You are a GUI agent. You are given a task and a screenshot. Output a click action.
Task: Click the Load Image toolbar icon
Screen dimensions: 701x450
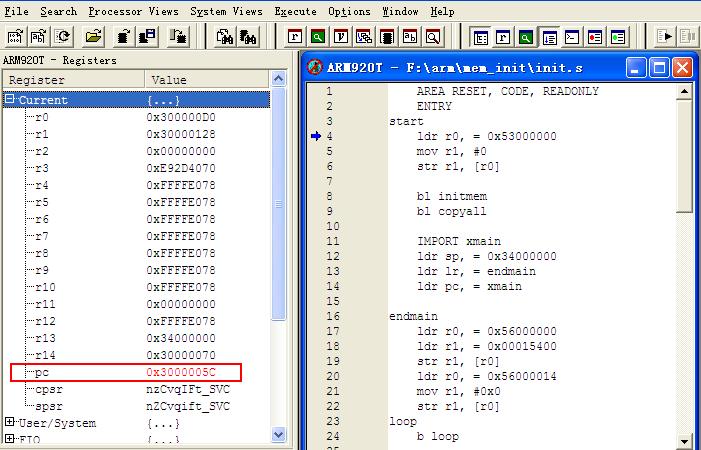pos(15,37)
